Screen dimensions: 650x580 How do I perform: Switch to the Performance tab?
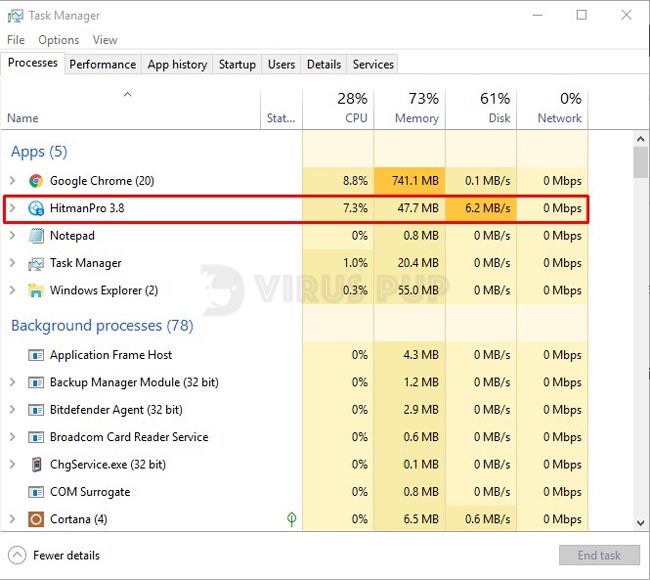pyautogui.click(x=102, y=64)
